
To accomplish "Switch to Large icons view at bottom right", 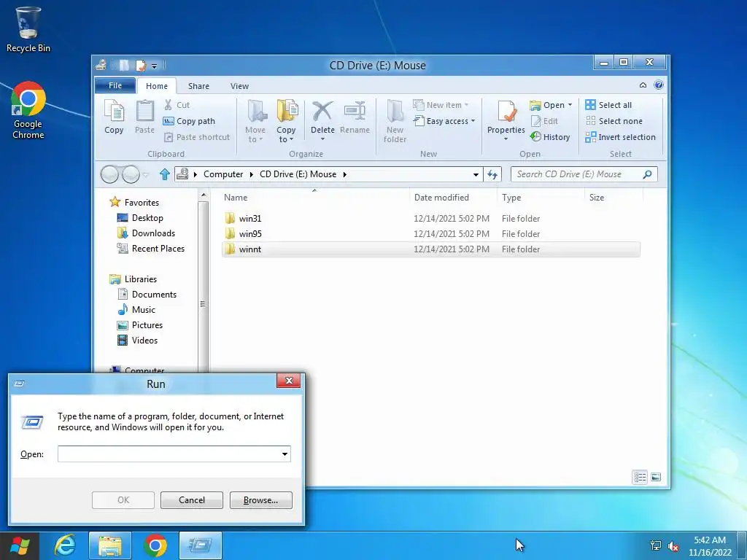I will [x=656, y=477].
